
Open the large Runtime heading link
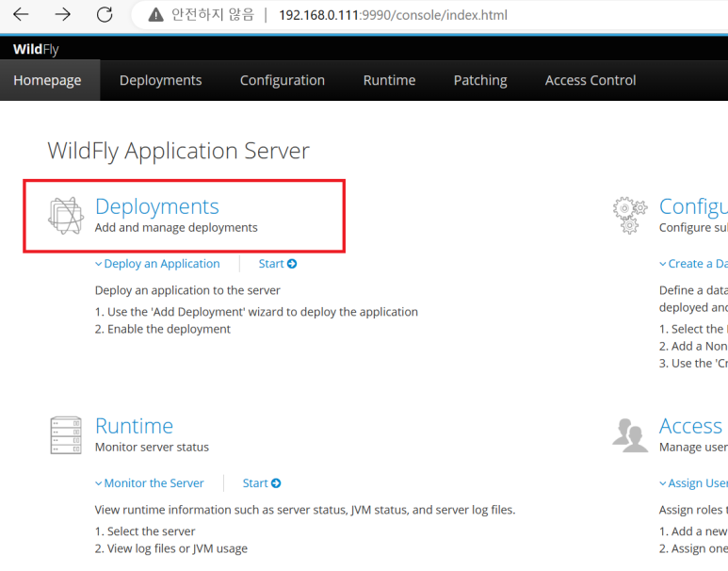[x=134, y=426]
